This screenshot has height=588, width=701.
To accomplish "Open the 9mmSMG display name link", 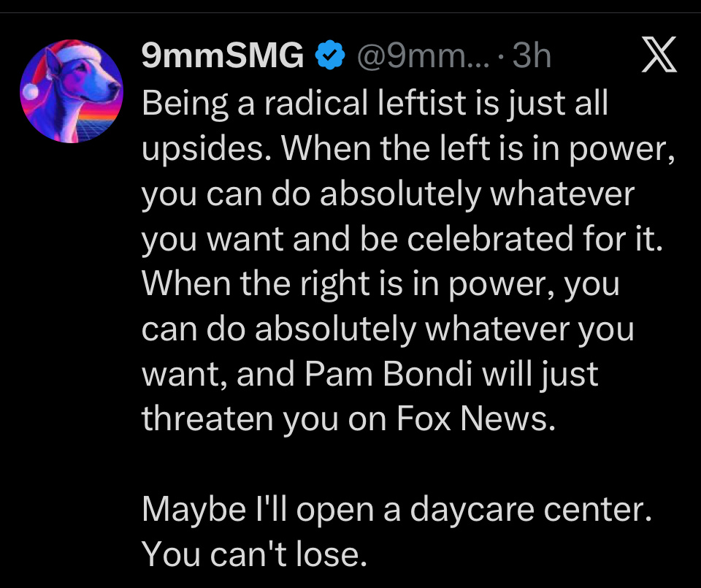I will click(223, 56).
